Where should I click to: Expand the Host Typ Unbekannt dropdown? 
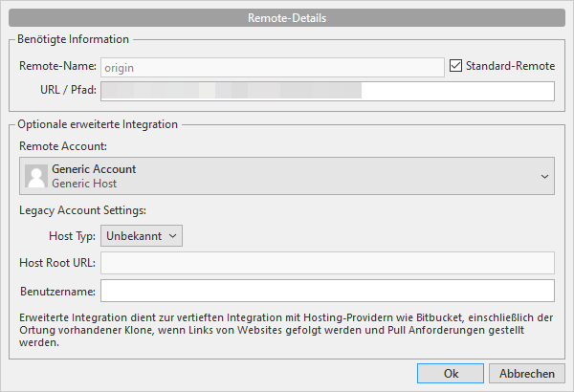(142, 236)
